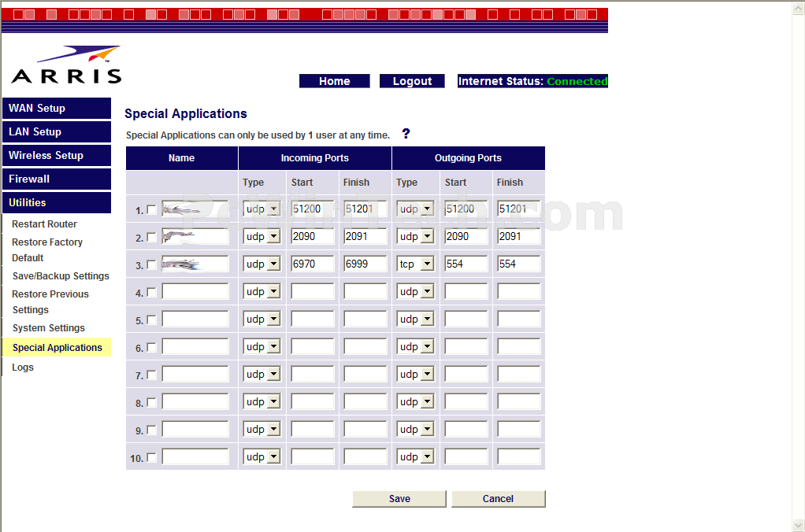Screen dimensions: 805x532
Task: Click incoming Start field with 51200
Action: coord(312,209)
